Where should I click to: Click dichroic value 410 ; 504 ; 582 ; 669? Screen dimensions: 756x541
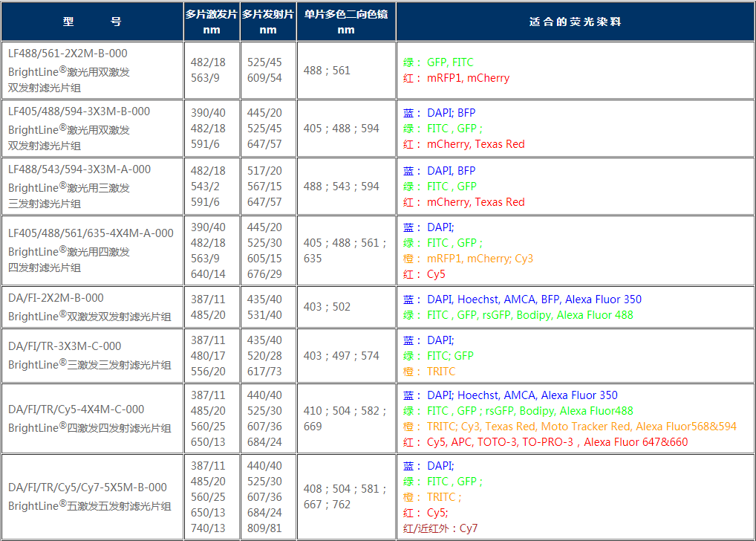click(345, 418)
